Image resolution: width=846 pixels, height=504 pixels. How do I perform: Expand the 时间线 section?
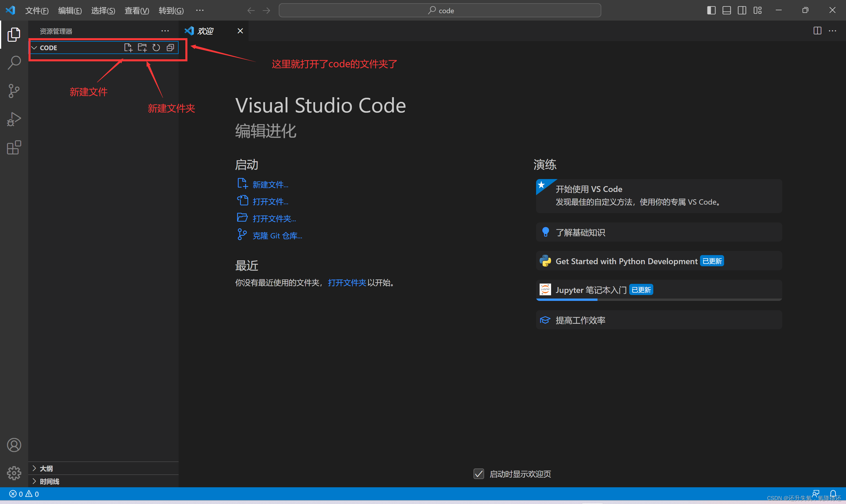[x=104, y=481]
